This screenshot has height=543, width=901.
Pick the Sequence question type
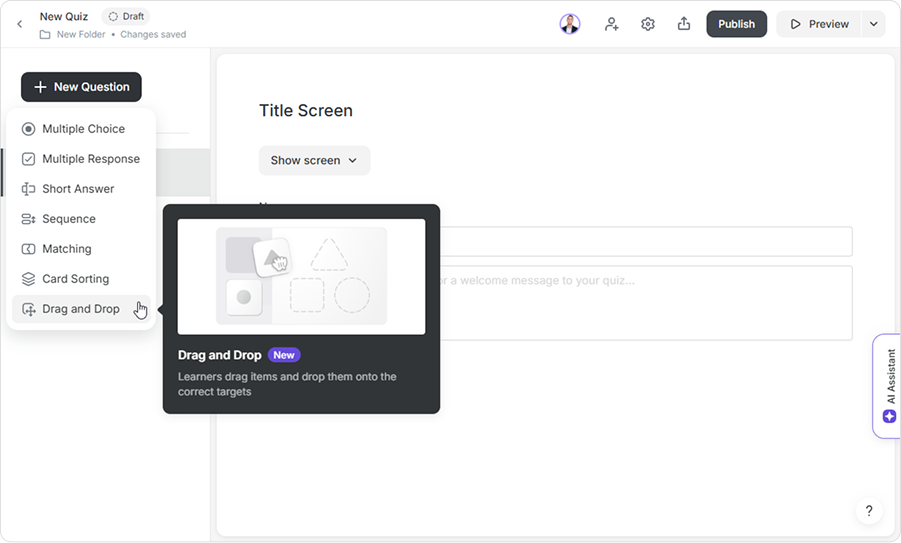pyautogui.click(x=69, y=219)
